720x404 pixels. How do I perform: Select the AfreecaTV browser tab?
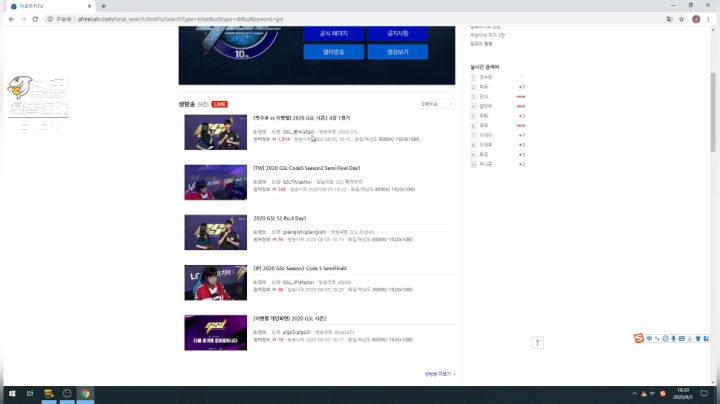51,6
